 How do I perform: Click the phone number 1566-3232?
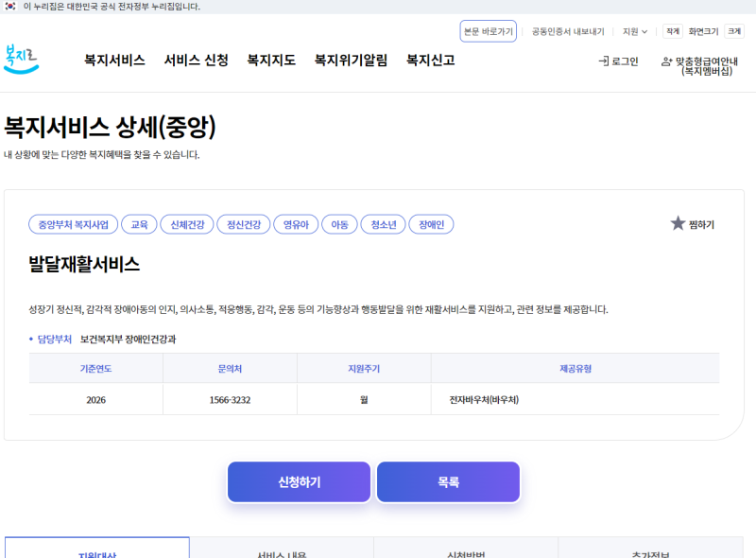[230, 400]
